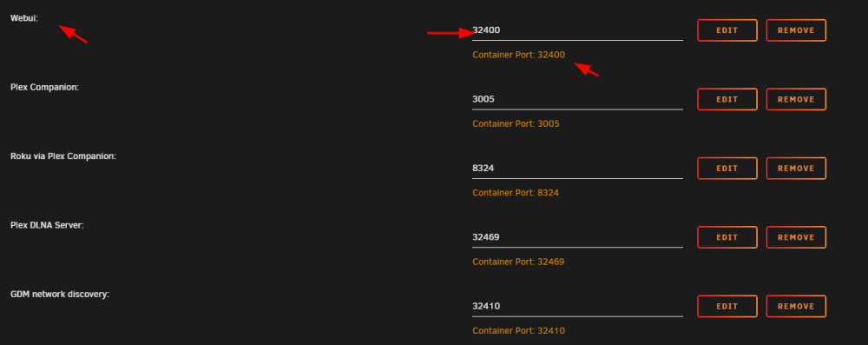
Task: Focus the Webui port field showing 32400
Action: pyautogui.click(x=577, y=30)
